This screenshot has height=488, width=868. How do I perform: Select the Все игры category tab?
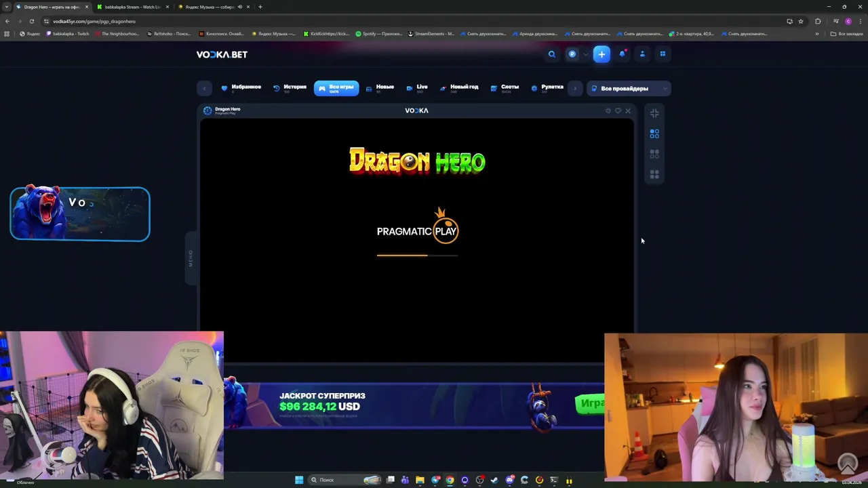[336, 88]
